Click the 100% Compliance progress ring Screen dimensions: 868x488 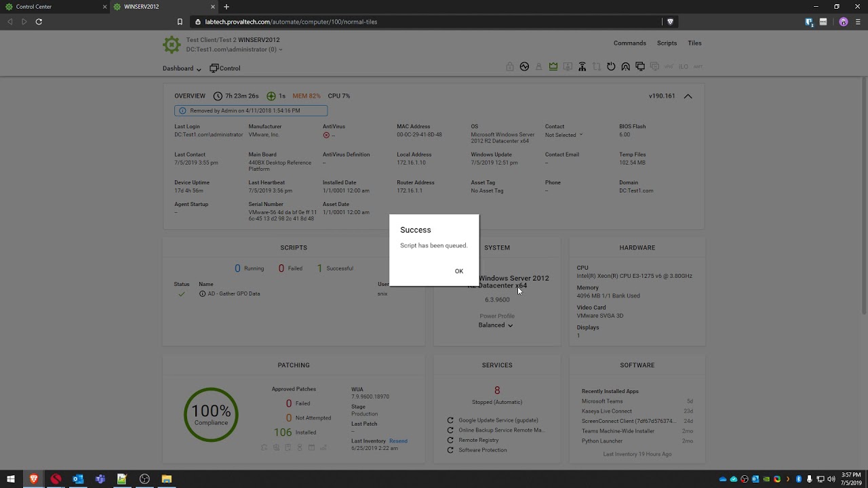point(211,415)
